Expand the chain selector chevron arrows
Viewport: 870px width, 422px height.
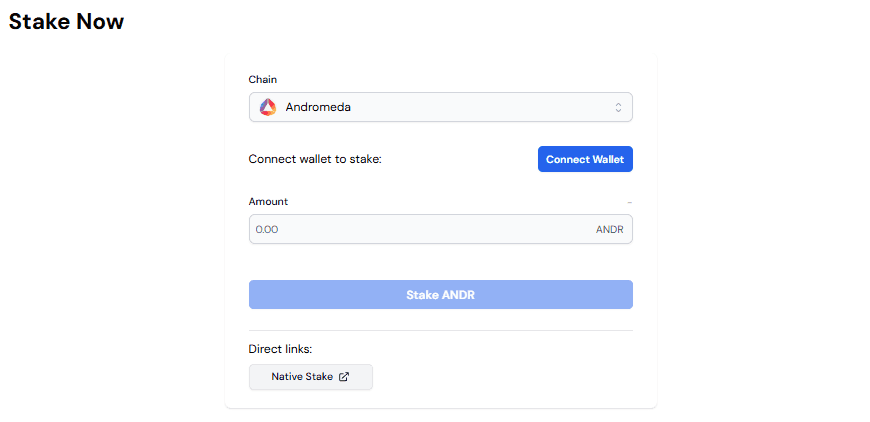pyautogui.click(x=618, y=107)
